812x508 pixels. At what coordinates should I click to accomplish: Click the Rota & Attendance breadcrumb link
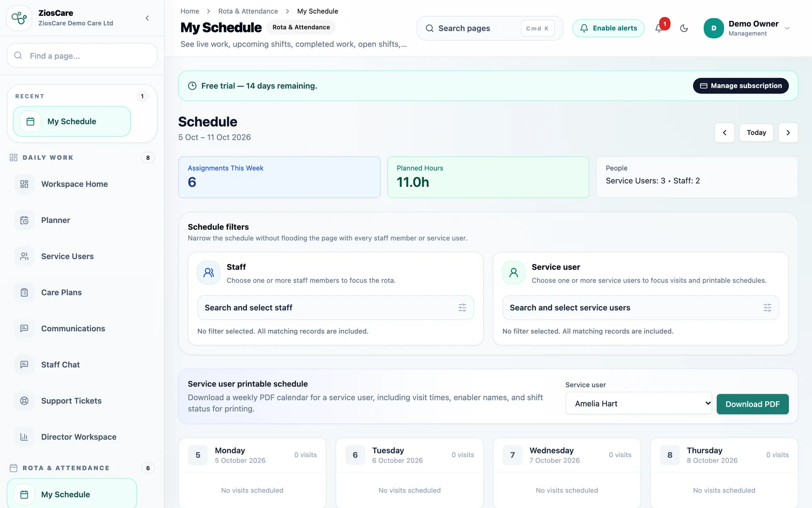[x=248, y=11]
